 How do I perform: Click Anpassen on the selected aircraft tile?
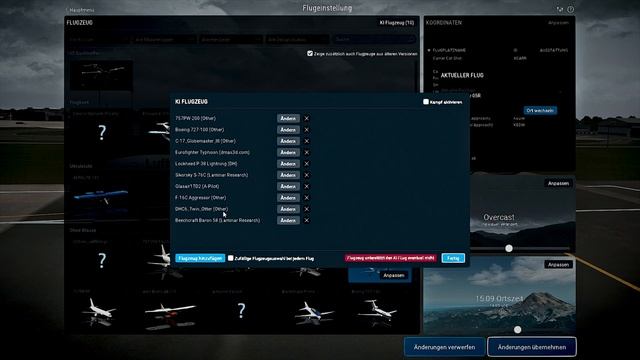point(393,276)
